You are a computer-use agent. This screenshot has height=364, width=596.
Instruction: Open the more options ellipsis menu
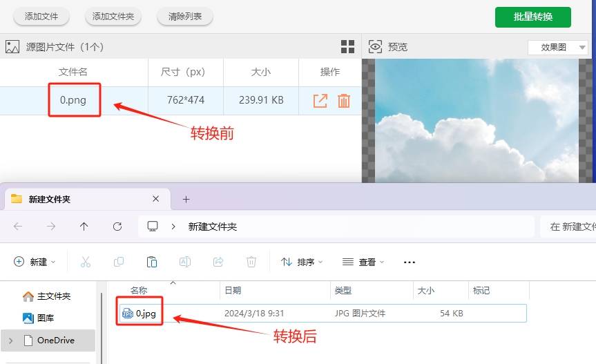click(x=409, y=262)
